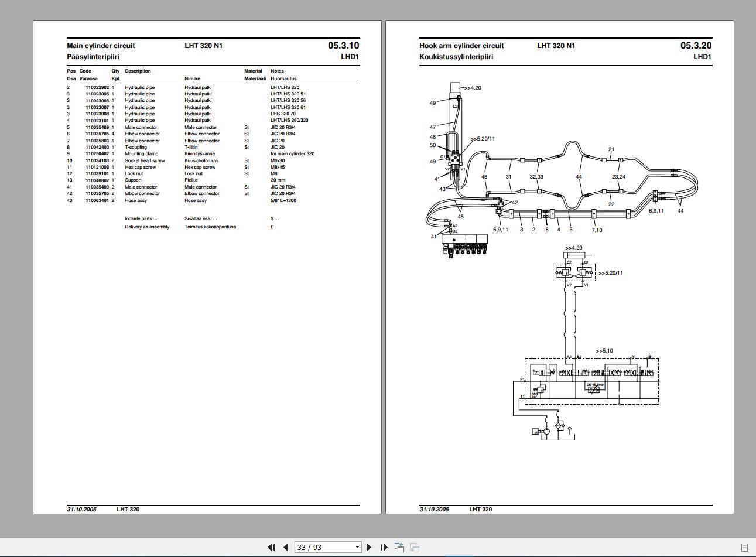This screenshot has height=557, width=756.
Task: Go back one page with the left arrow
Action: 285,546
